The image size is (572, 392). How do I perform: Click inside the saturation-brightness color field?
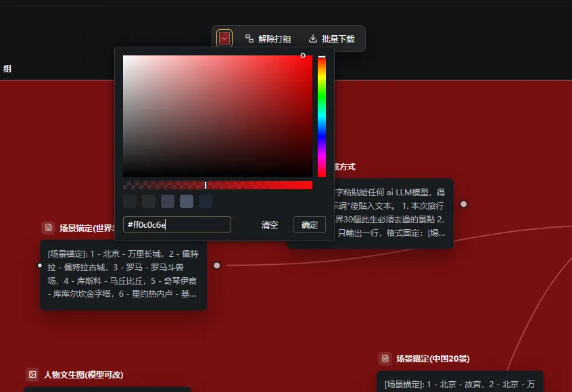pos(218,116)
